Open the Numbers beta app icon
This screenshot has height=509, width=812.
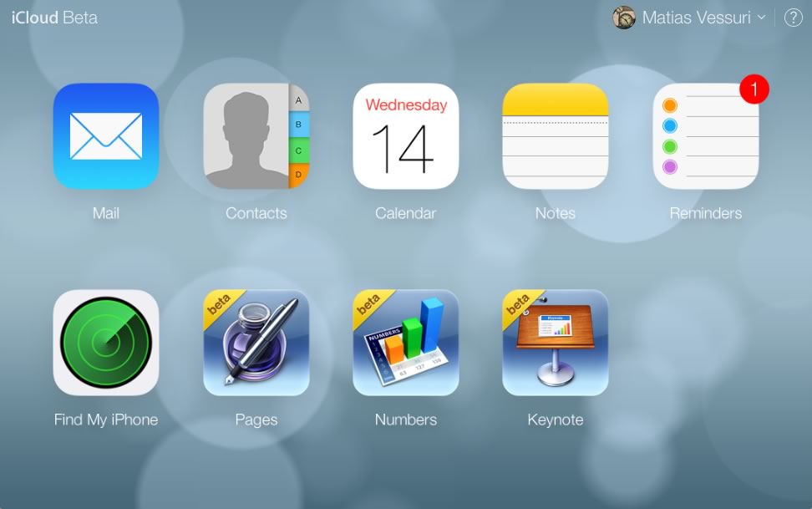click(405, 342)
